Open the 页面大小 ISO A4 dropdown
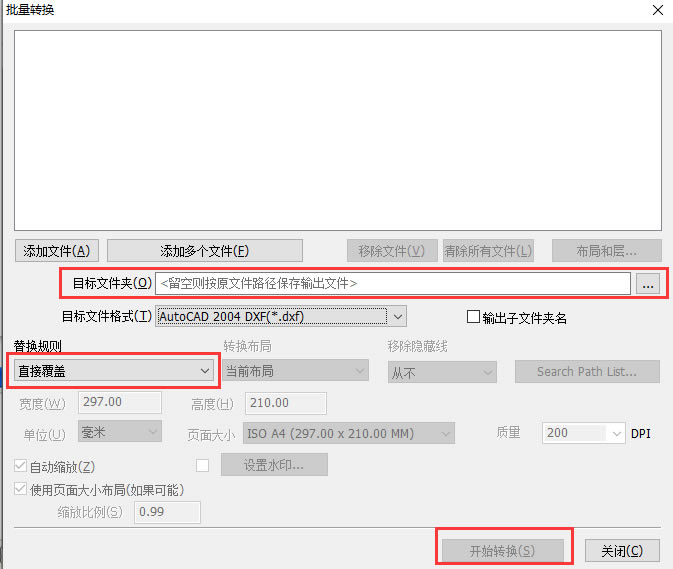This screenshot has height=569, width=673. click(349, 433)
